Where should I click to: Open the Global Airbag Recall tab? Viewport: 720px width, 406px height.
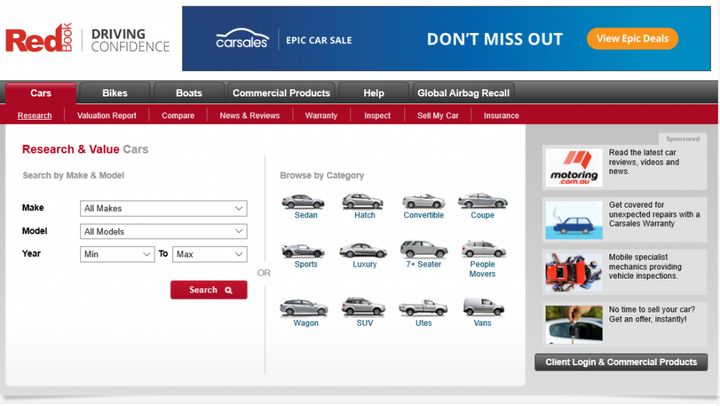(463, 93)
